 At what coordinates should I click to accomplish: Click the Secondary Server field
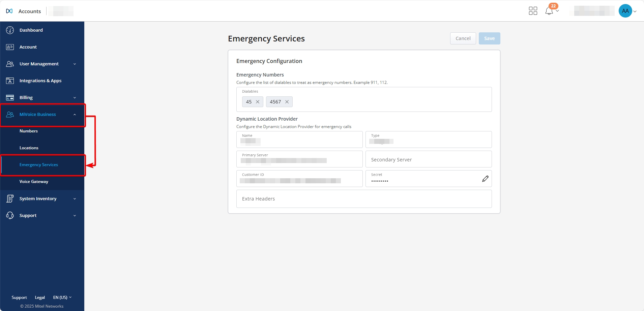click(x=429, y=159)
